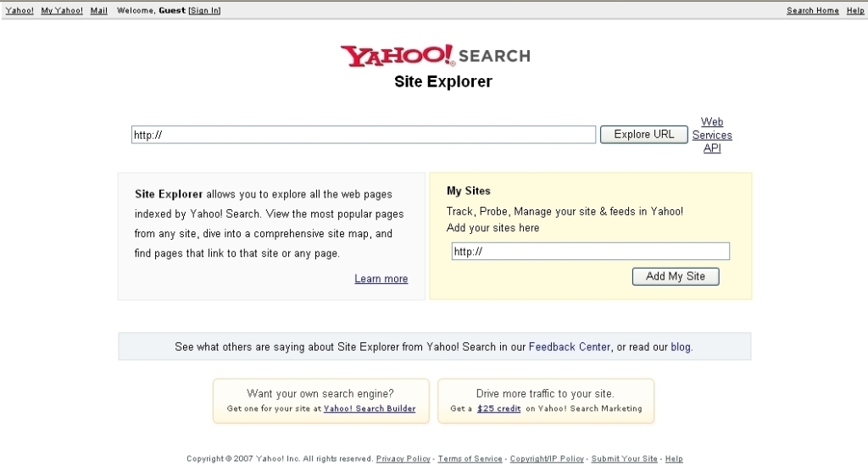Viewport: 868px width, 472px height.
Task: Click Submit Your Site footer link
Action: (x=625, y=458)
